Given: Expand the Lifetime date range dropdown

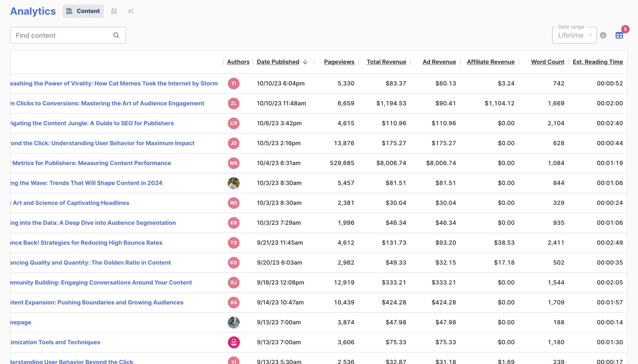Looking at the screenshot, I should [x=574, y=35].
